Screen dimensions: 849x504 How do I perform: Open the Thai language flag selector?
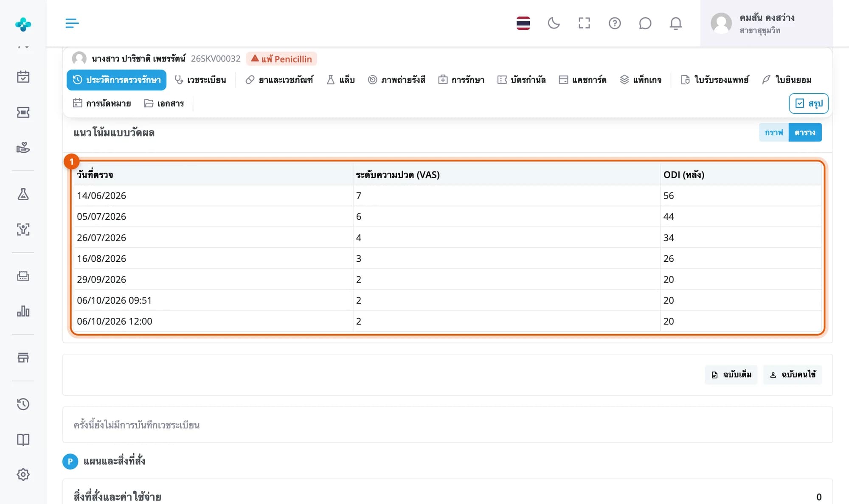click(523, 23)
